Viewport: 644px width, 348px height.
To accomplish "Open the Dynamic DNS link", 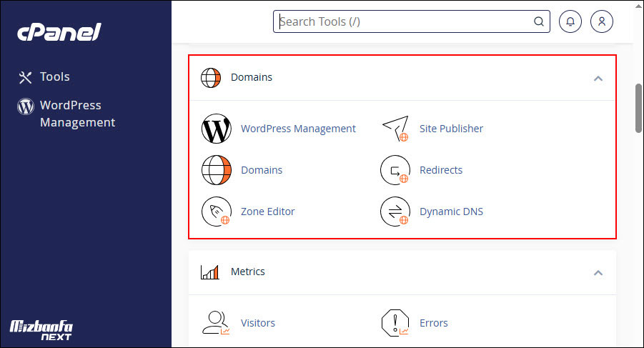I will pos(451,212).
